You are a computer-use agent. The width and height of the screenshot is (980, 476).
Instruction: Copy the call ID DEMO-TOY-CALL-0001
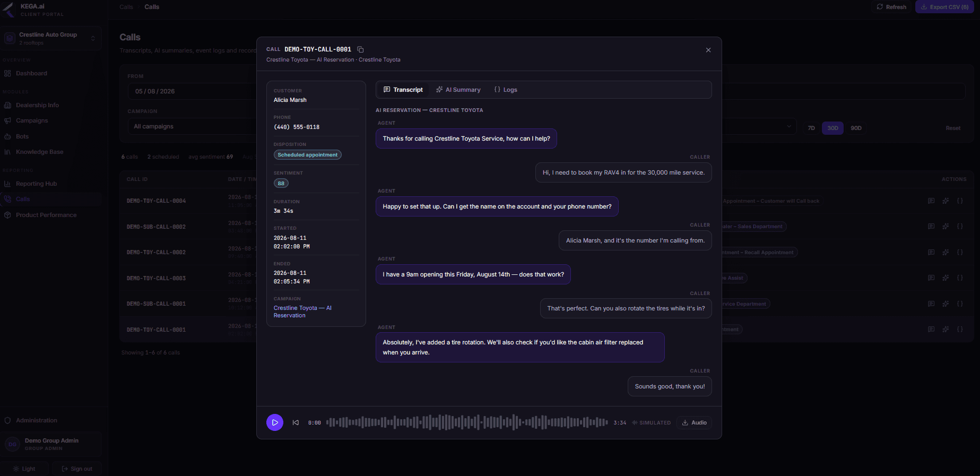pos(360,49)
